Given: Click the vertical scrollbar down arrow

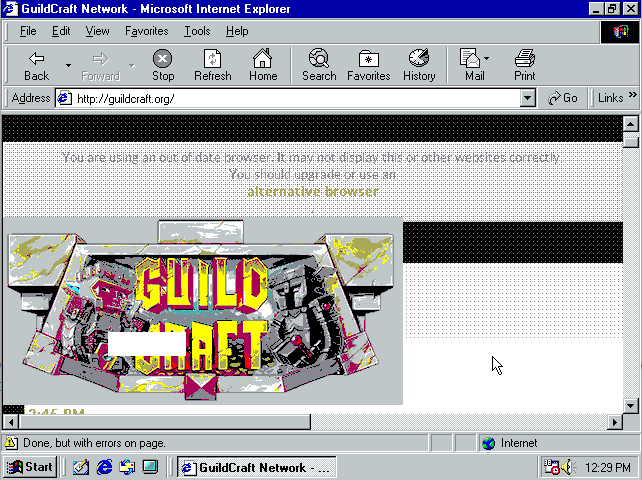Looking at the screenshot, I should tap(631, 406).
